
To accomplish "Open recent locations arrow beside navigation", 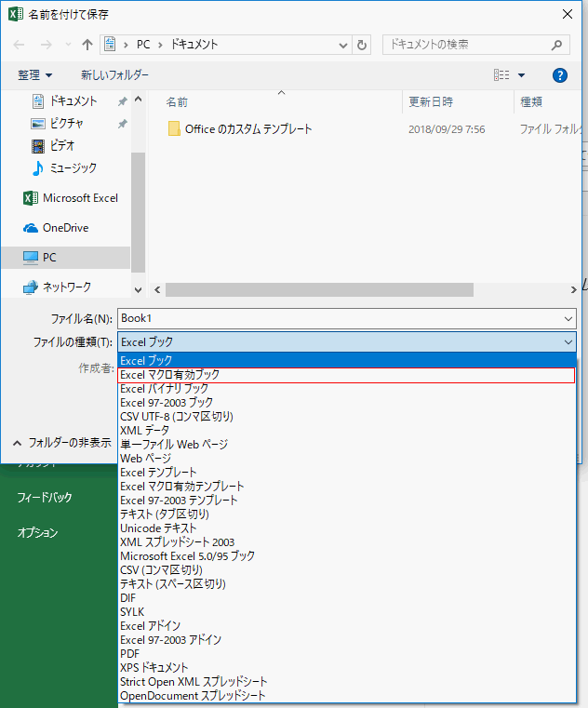I will point(68,45).
